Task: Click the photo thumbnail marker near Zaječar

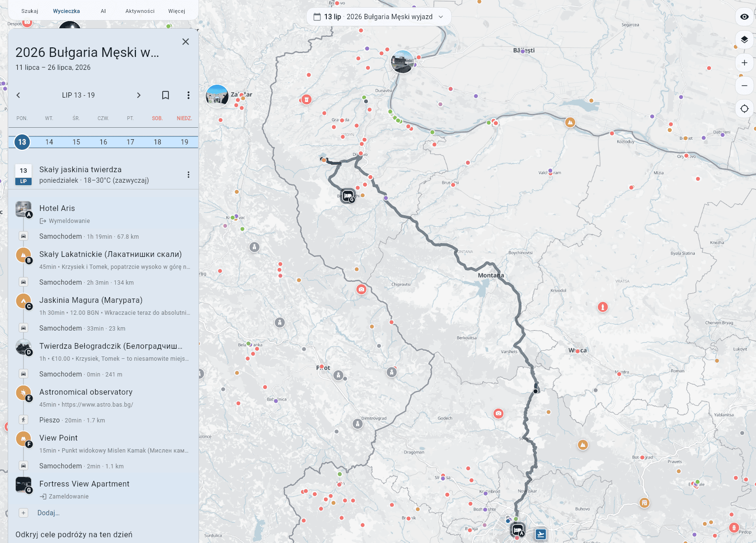Action: click(x=217, y=96)
